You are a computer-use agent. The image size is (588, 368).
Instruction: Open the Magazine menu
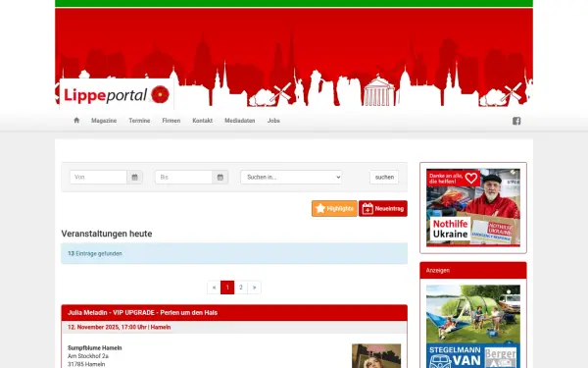click(104, 121)
